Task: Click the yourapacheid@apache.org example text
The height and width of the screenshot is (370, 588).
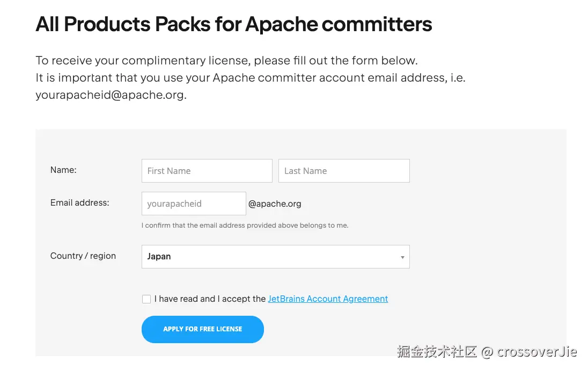Action: click(x=111, y=95)
